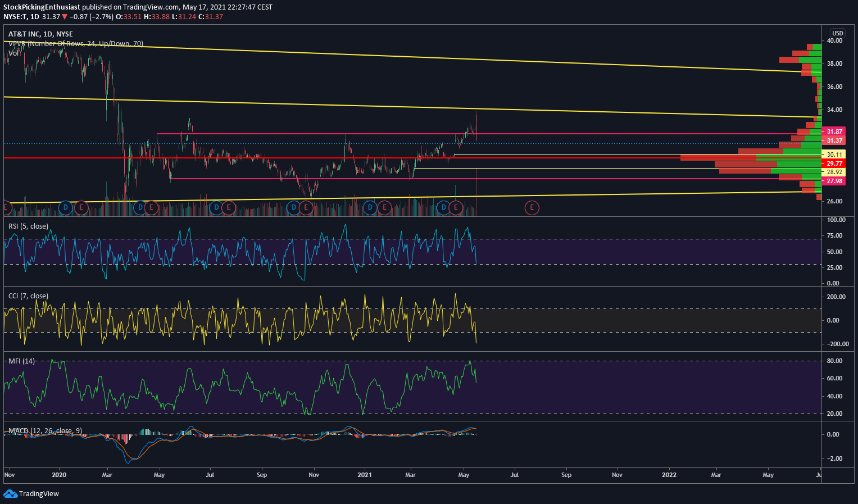Click the 38.00 price axis value
The image size is (858, 504).
[834, 64]
